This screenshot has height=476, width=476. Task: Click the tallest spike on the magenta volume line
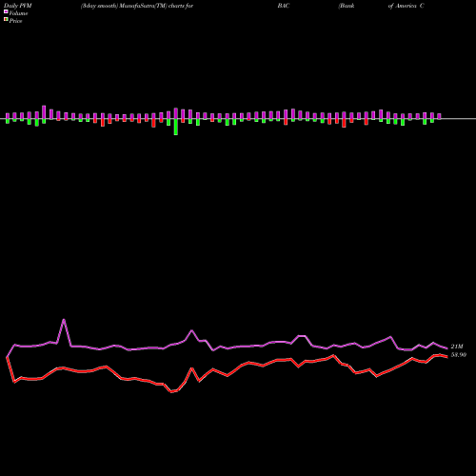click(x=64, y=320)
